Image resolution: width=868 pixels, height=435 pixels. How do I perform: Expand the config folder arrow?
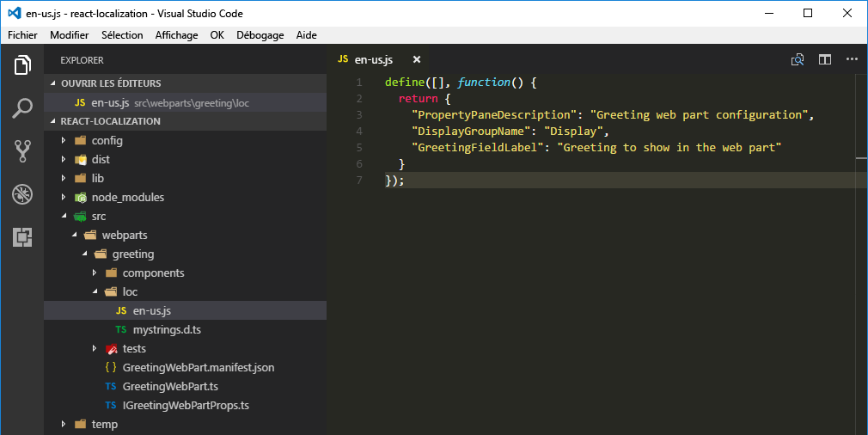click(63, 141)
